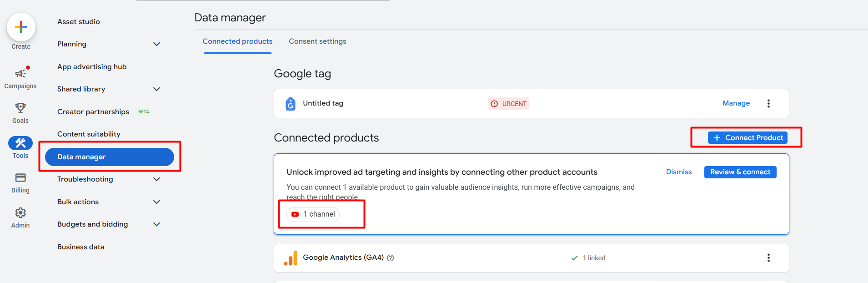Select the Connected products tab
Viewport: 868px width, 283px height.
(x=237, y=41)
